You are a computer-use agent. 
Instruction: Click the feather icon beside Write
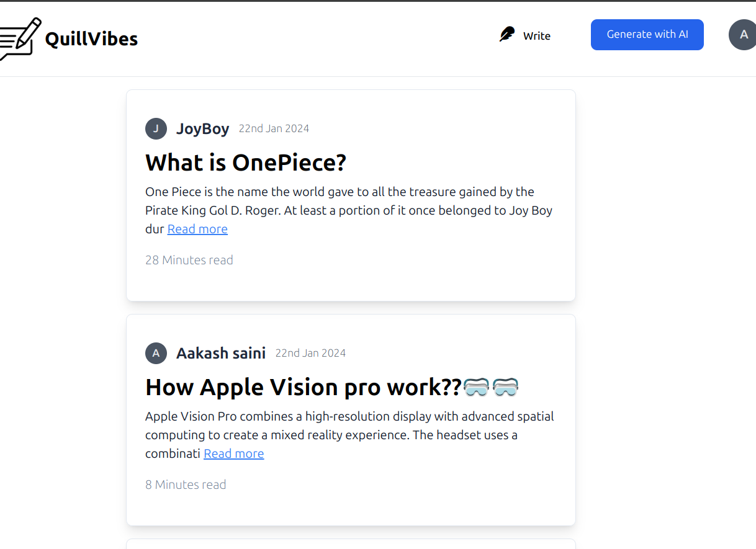pos(507,35)
